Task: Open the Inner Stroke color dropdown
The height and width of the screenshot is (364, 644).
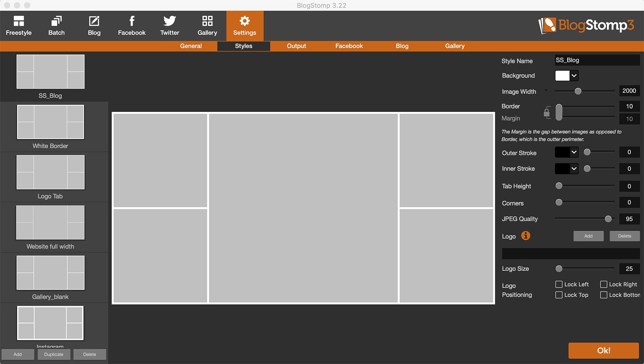Action: pos(574,169)
